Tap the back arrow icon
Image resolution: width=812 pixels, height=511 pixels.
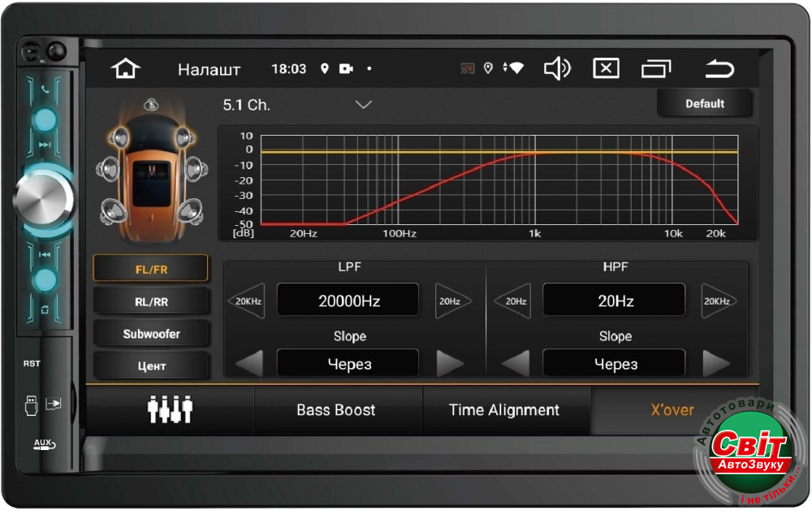[719, 69]
